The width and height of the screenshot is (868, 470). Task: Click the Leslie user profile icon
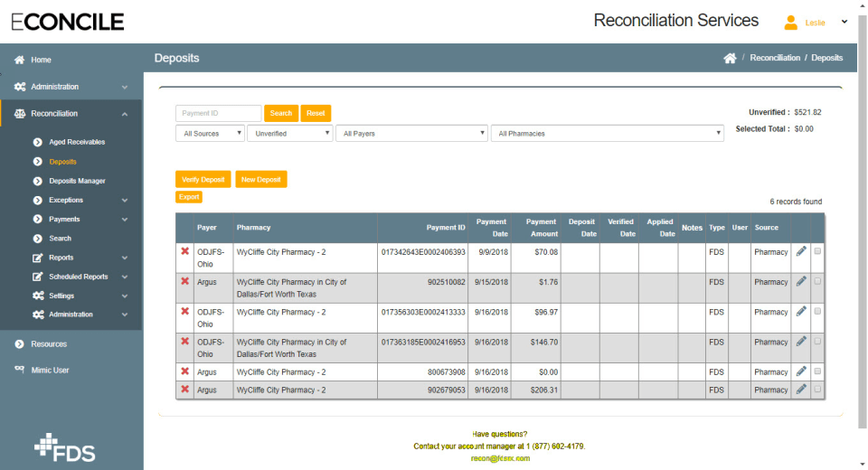pos(791,22)
